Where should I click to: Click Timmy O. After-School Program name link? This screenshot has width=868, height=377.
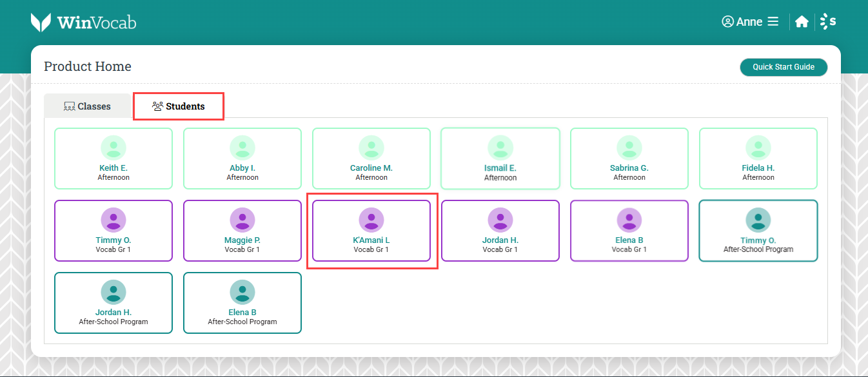point(758,240)
